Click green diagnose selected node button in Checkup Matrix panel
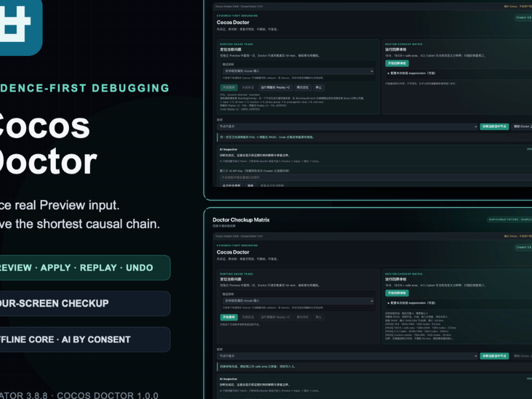 click(494, 356)
